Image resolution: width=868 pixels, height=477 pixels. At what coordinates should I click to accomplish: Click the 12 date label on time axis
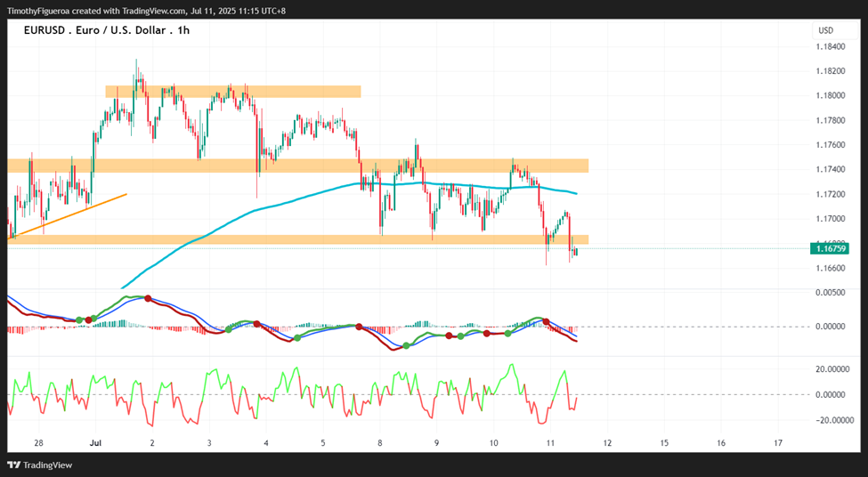point(607,443)
